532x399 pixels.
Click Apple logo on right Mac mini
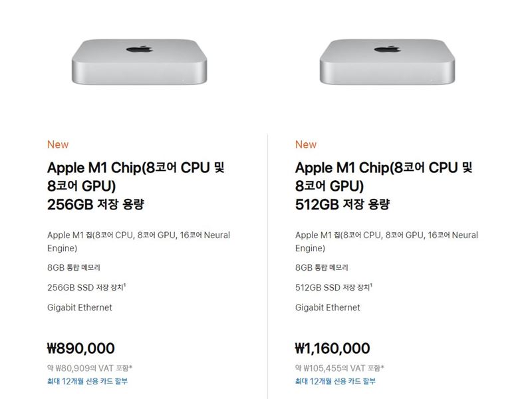pyautogui.click(x=388, y=49)
